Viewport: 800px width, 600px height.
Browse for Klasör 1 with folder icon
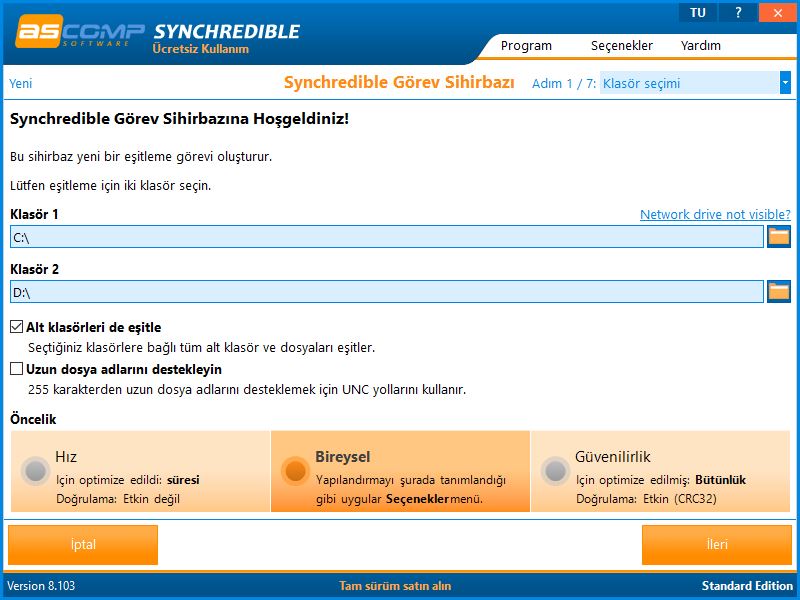(x=779, y=237)
